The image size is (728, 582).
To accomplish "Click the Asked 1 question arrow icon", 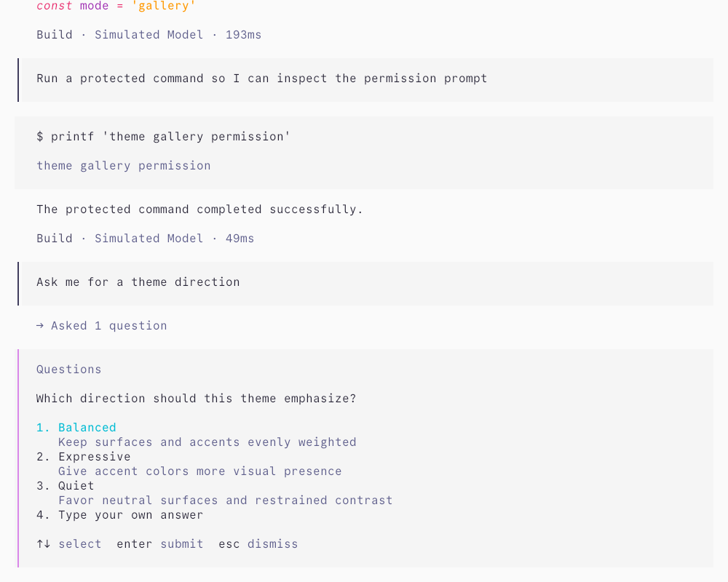I will click(x=40, y=326).
